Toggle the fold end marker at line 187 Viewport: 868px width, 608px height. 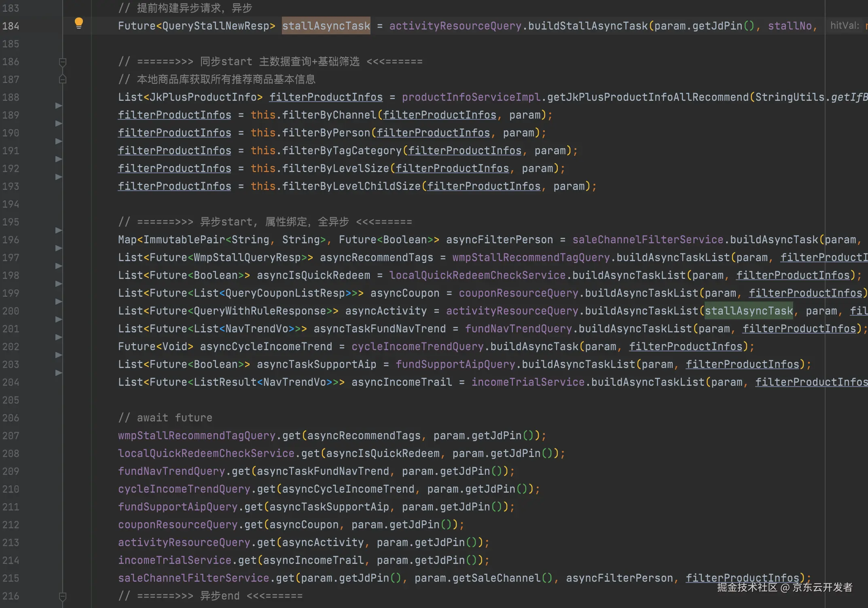point(63,79)
